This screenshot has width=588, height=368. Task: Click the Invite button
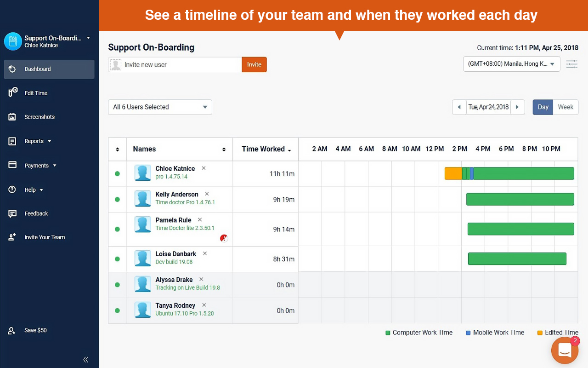[x=254, y=64]
